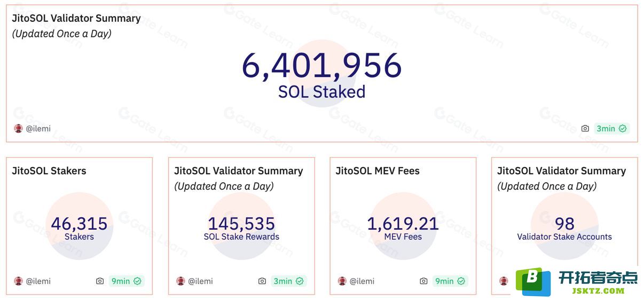Click camera icon in SOL Staked panel
The width and height of the screenshot is (644, 298).
585,129
